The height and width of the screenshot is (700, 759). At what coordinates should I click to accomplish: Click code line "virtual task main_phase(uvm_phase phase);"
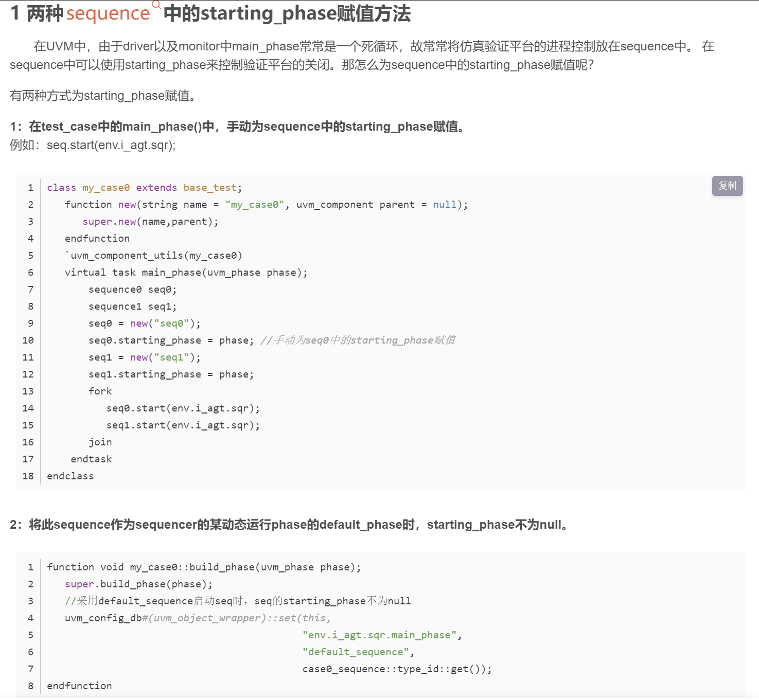186,273
